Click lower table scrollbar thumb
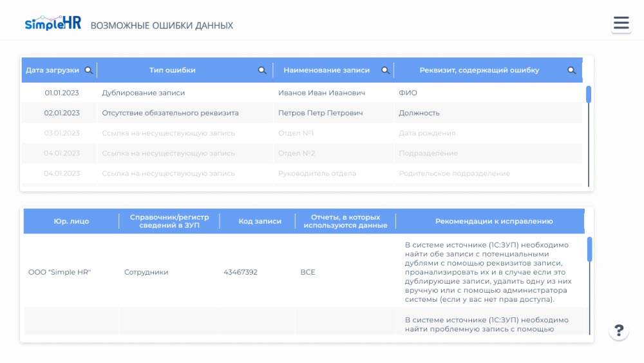644x363 pixels. click(x=590, y=249)
